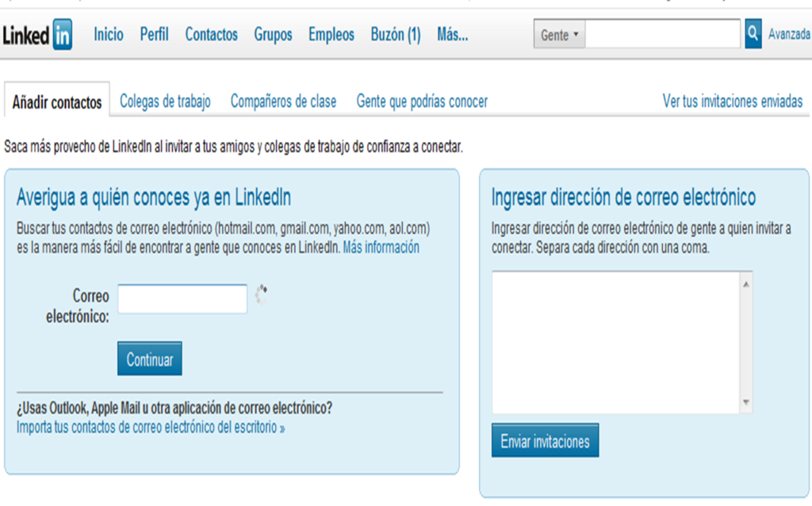
Task: Click the text area scrollbar up arrow
Action: (x=746, y=284)
